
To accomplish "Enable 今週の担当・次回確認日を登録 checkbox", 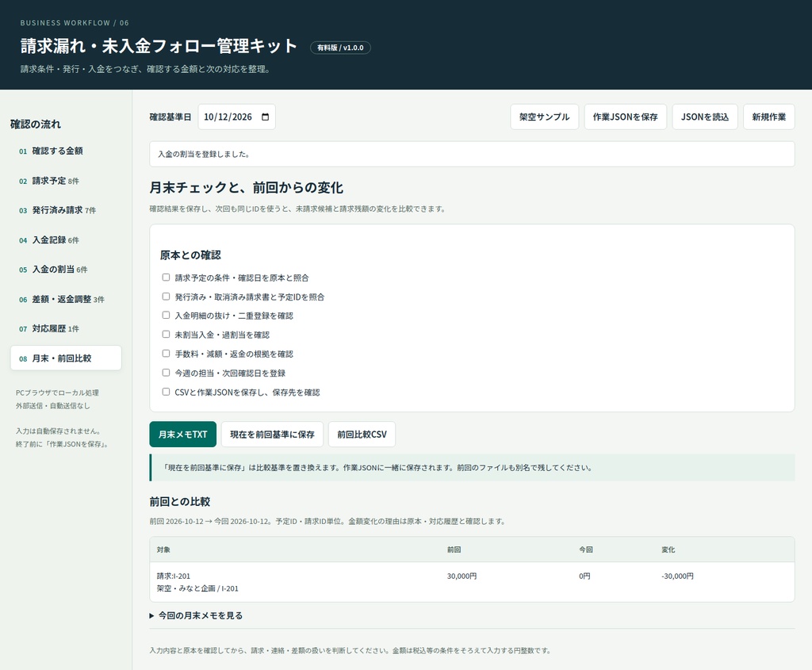I will tap(166, 373).
